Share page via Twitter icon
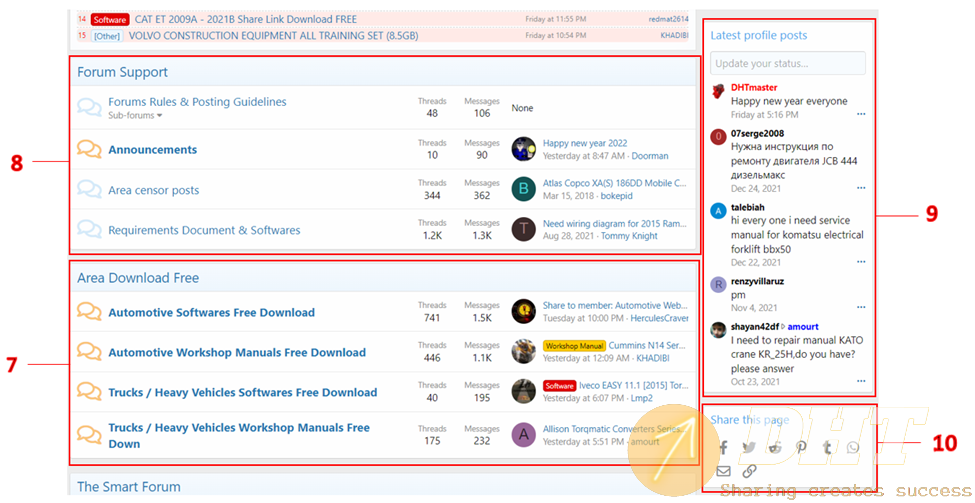The height and width of the screenshot is (503, 975). (x=749, y=447)
